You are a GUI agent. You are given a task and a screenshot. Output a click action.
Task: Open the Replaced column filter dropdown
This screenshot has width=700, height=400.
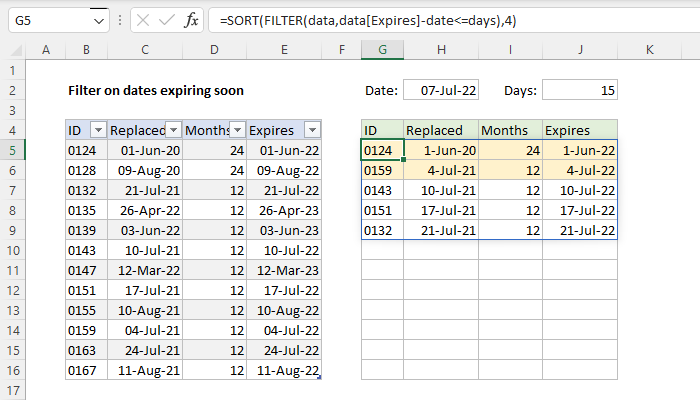pos(172,130)
